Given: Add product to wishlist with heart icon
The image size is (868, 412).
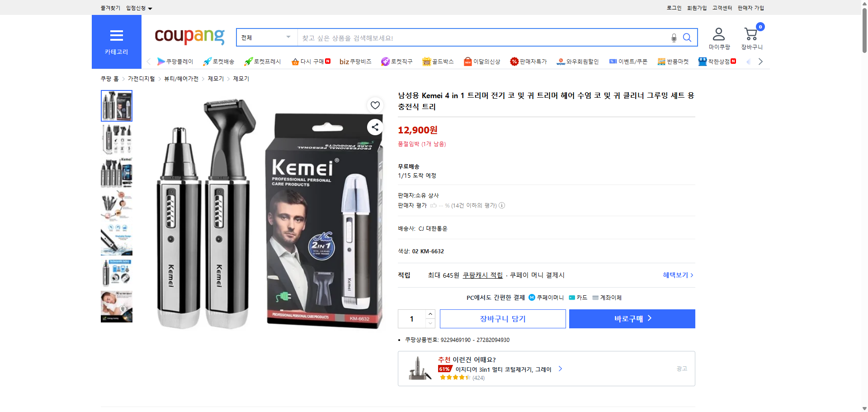Looking at the screenshot, I should click(375, 105).
